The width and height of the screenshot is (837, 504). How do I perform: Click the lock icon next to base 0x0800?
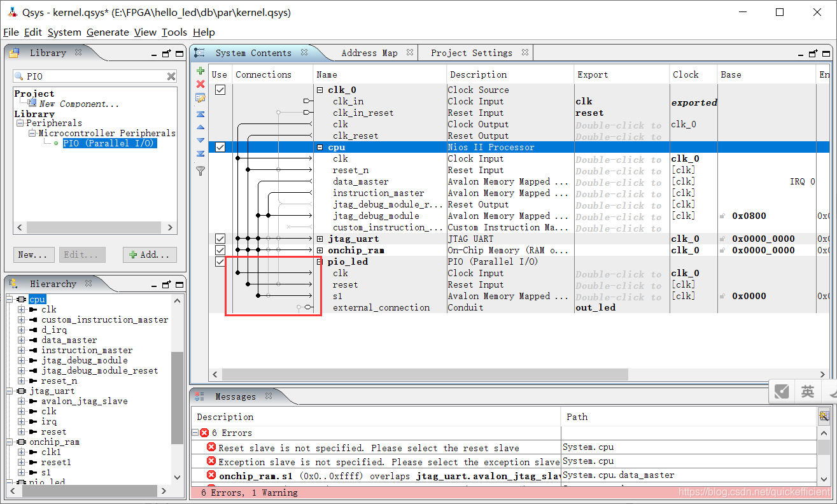point(722,216)
